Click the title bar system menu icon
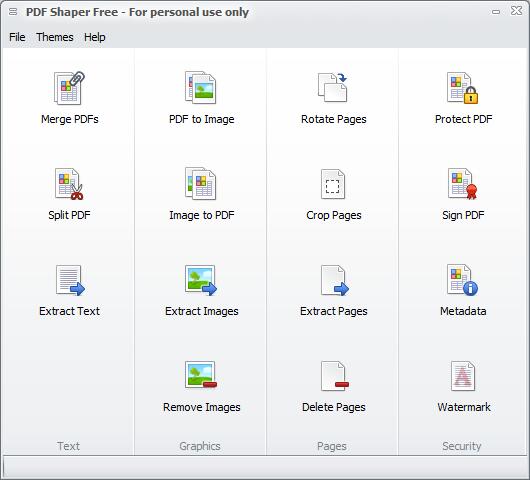 [13, 12]
